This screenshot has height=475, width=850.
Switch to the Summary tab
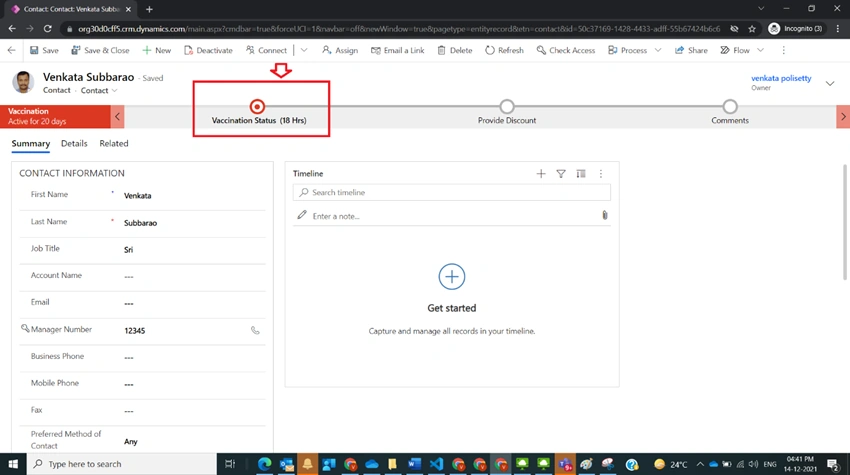30,144
